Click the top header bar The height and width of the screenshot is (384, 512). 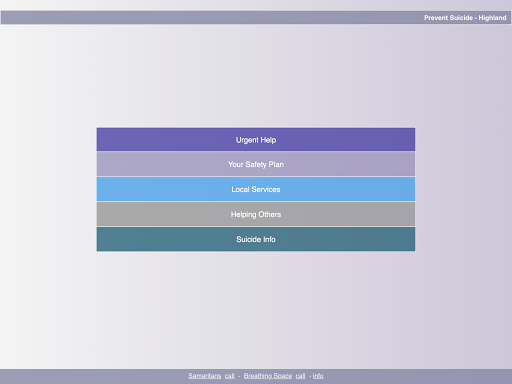pos(256,17)
